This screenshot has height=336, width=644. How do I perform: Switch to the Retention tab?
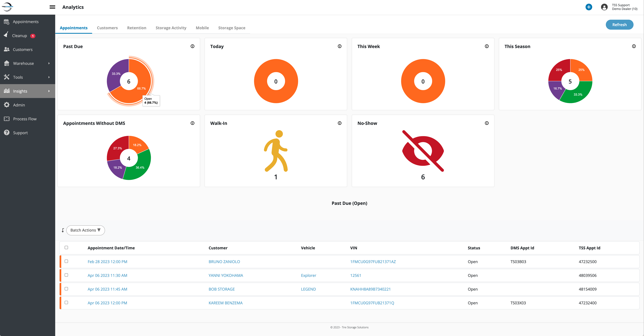(x=136, y=28)
